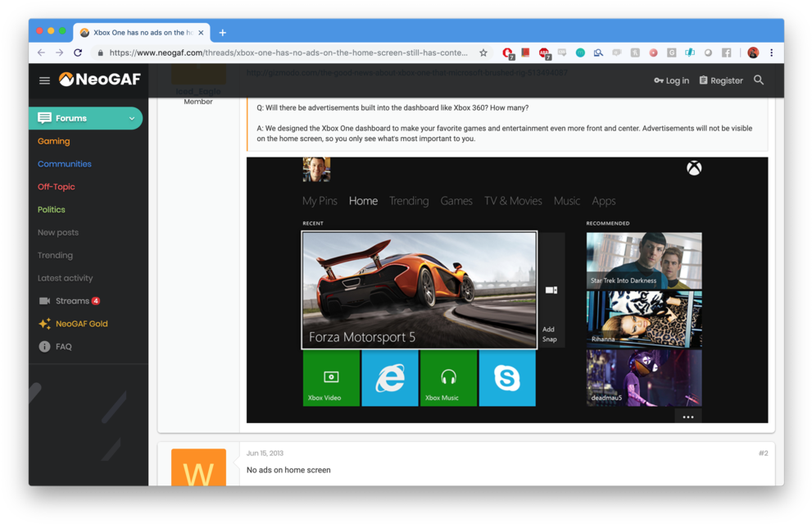Click Log in in the header

pos(671,80)
